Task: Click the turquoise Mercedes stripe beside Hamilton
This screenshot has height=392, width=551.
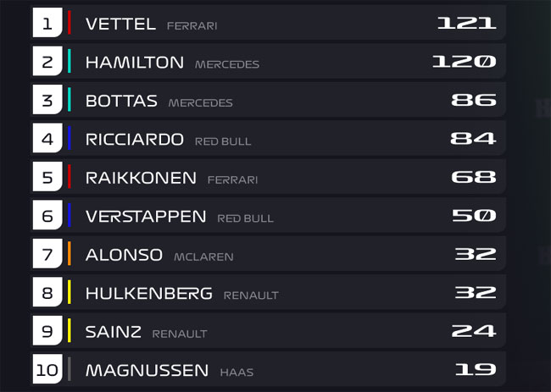Action: click(x=70, y=61)
